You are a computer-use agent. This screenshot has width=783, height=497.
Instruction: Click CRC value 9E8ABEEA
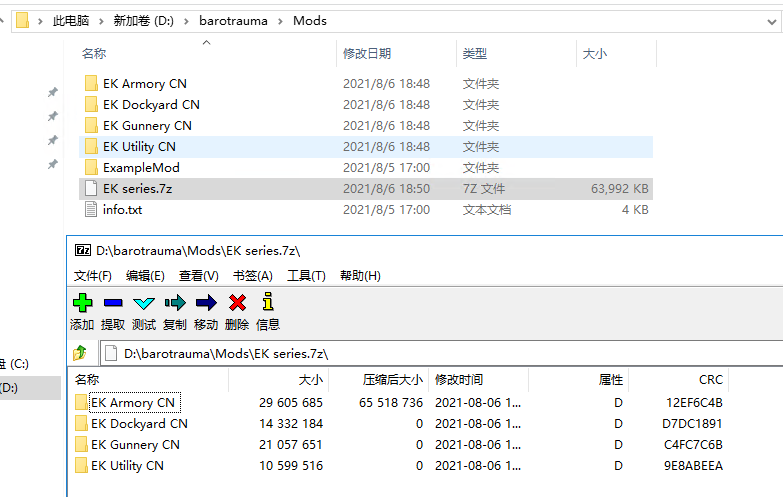pos(693,466)
